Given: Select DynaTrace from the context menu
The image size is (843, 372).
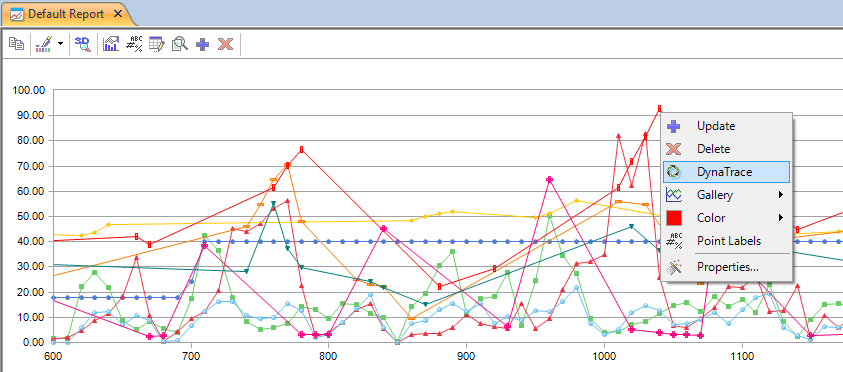Looking at the screenshot, I should click(x=726, y=172).
